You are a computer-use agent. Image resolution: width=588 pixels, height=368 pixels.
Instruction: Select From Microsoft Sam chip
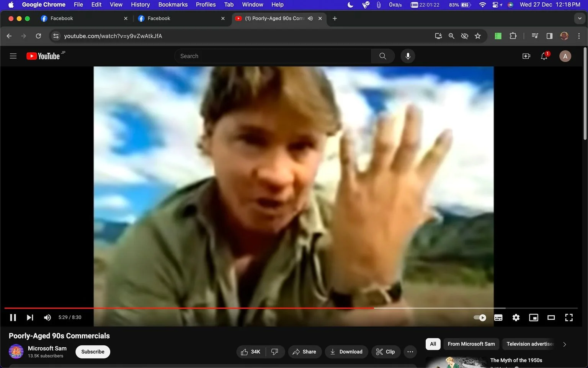click(x=471, y=344)
